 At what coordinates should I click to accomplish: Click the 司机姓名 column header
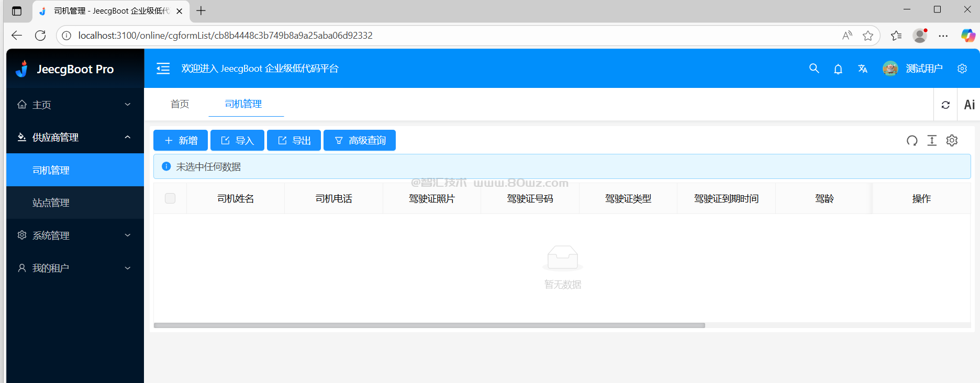pos(236,198)
